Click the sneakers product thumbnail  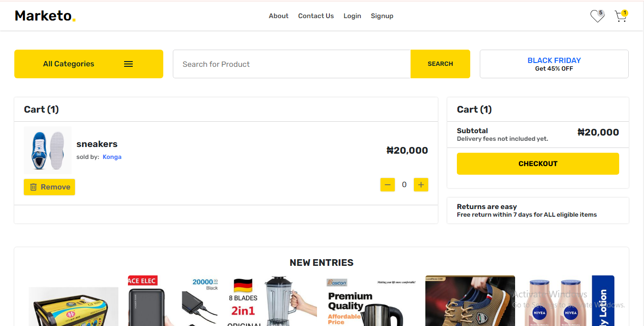tap(48, 150)
